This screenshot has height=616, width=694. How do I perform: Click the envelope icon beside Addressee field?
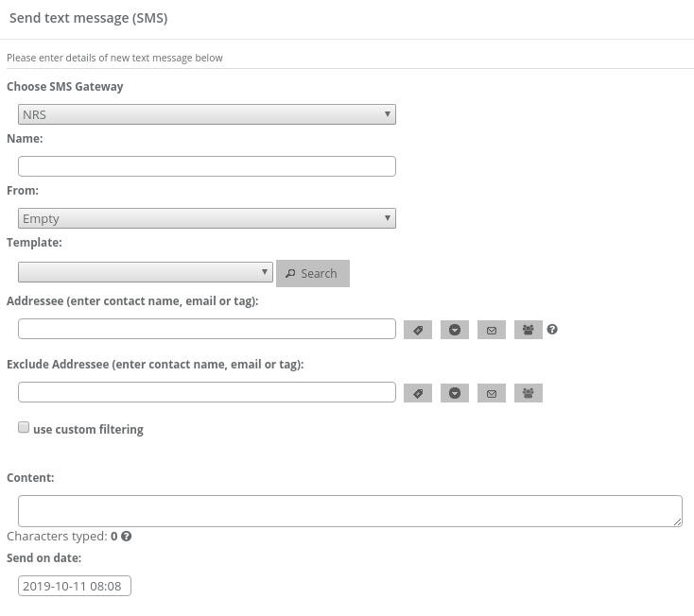(492, 330)
